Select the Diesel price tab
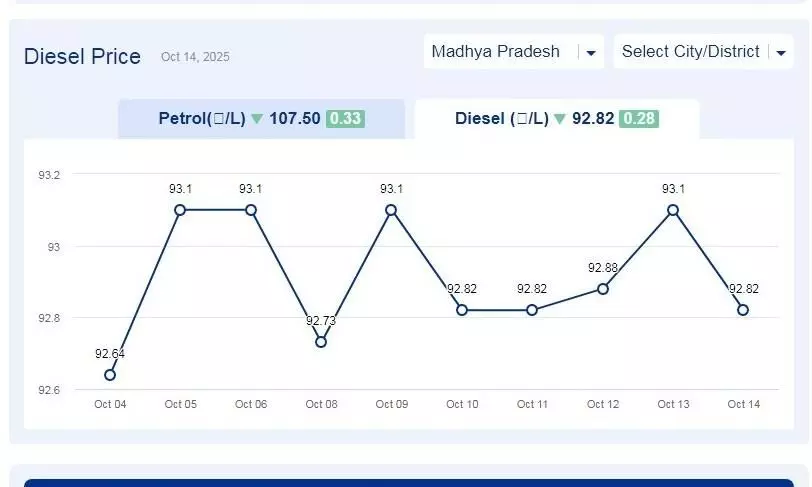 [x=555, y=119]
